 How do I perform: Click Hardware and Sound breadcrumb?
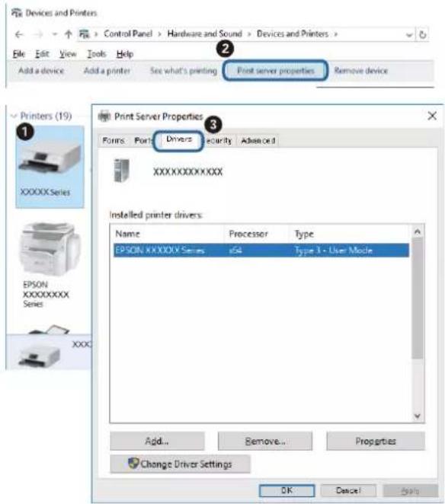tap(205, 33)
